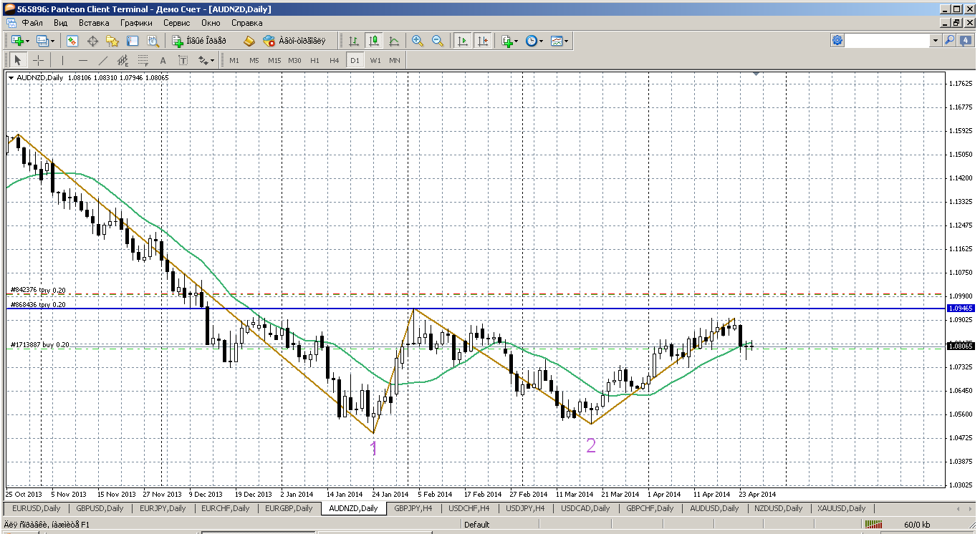Screen dimensions: 980x534
Task: Open the chart periods clock dropdown
Action: coord(534,42)
